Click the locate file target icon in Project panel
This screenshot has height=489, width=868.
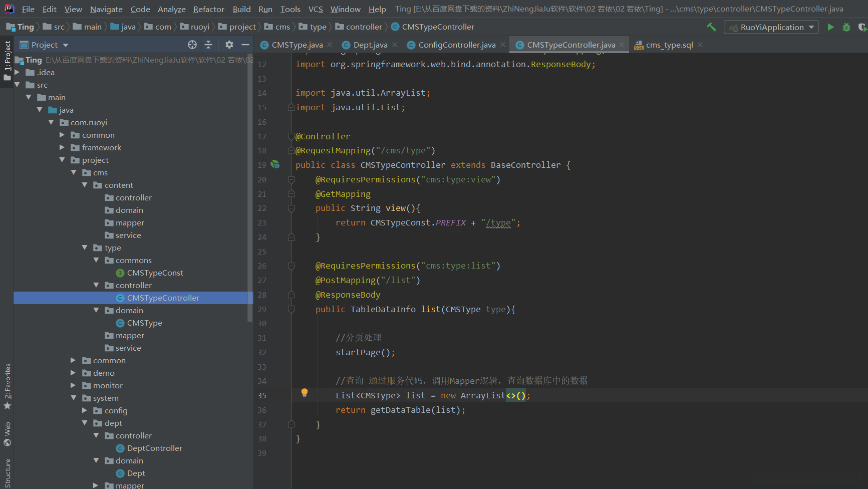pos(192,45)
